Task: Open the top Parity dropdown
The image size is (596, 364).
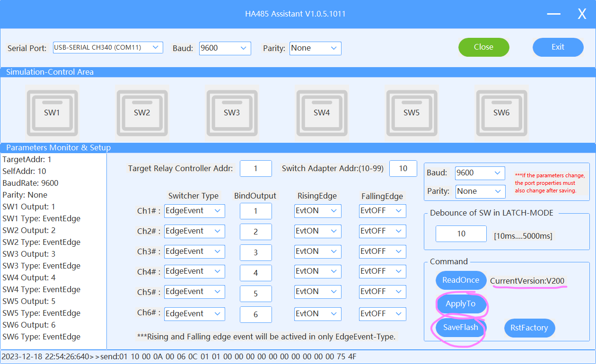Action: (315, 48)
